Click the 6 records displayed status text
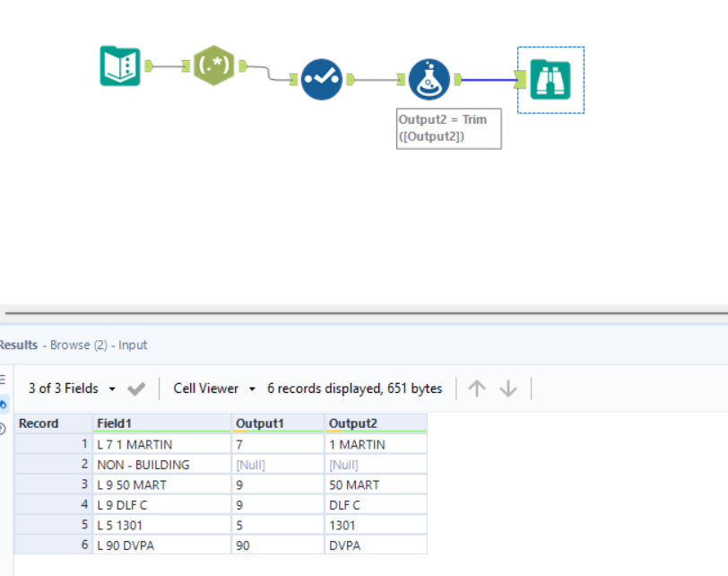 click(353, 388)
